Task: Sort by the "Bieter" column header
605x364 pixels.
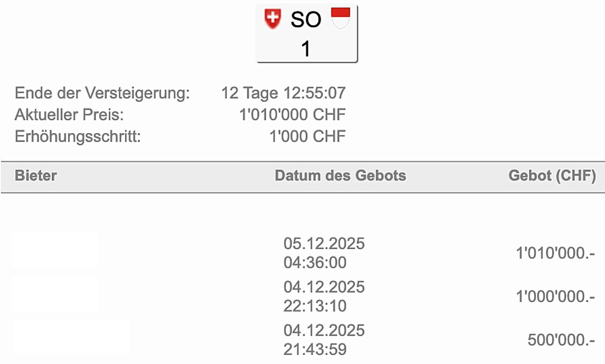Action: pyautogui.click(x=36, y=176)
